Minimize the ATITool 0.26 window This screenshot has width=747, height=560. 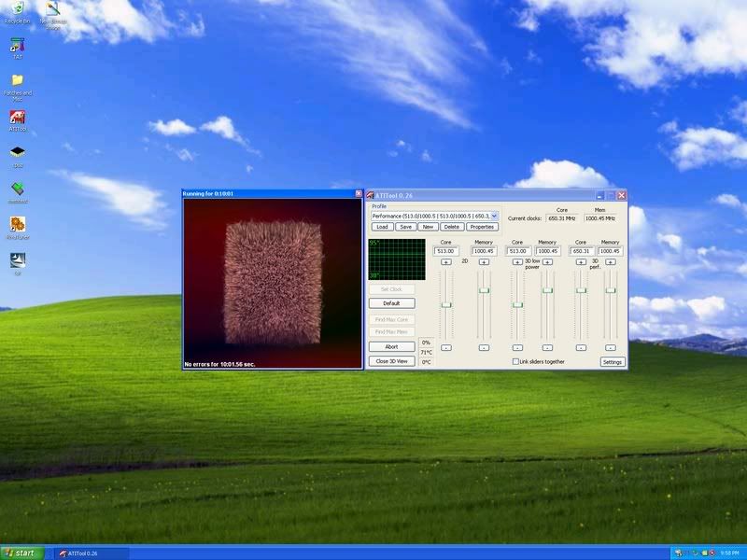tap(599, 195)
